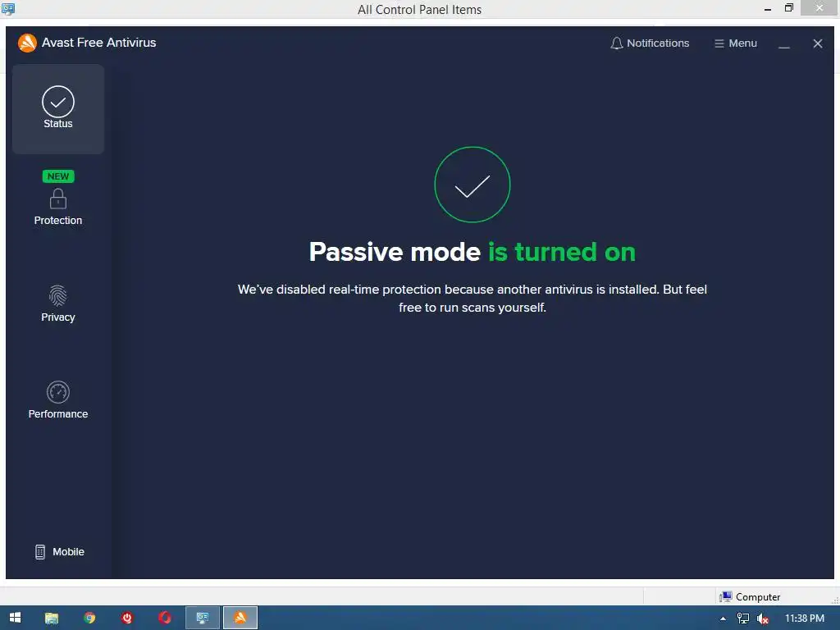Open the Status section in Avast sidebar
Viewport: 840px width, 630px height.
click(58, 109)
